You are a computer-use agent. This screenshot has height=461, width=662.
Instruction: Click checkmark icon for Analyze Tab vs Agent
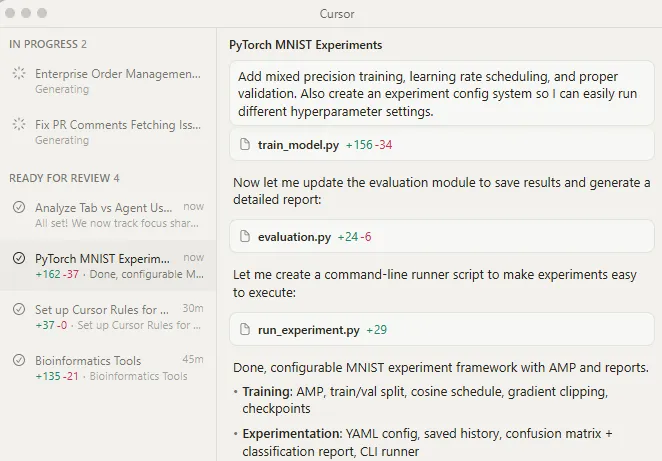click(x=19, y=207)
